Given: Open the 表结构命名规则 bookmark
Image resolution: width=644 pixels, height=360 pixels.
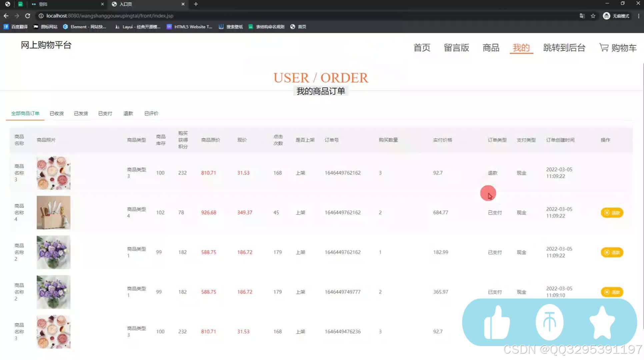Looking at the screenshot, I should click(x=266, y=27).
